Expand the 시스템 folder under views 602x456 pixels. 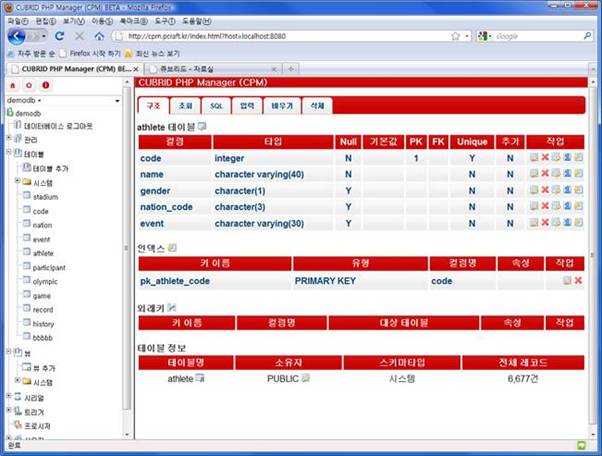pos(17,380)
